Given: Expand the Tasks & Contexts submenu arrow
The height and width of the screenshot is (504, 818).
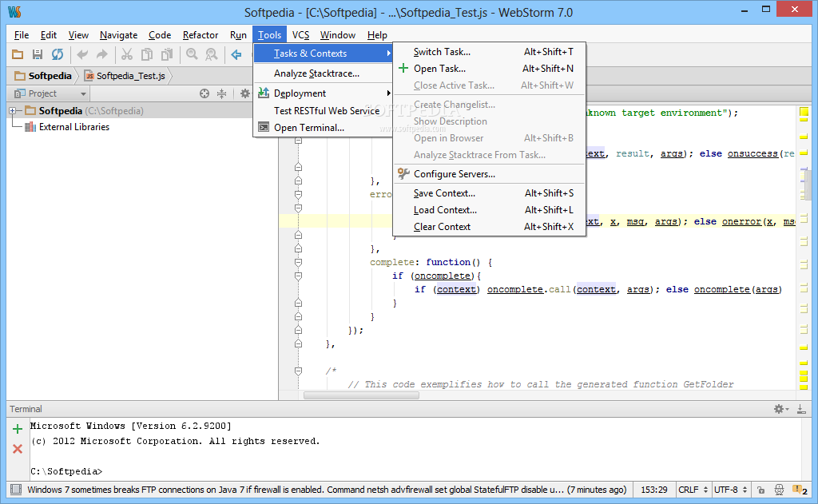Looking at the screenshot, I should [x=388, y=54].
